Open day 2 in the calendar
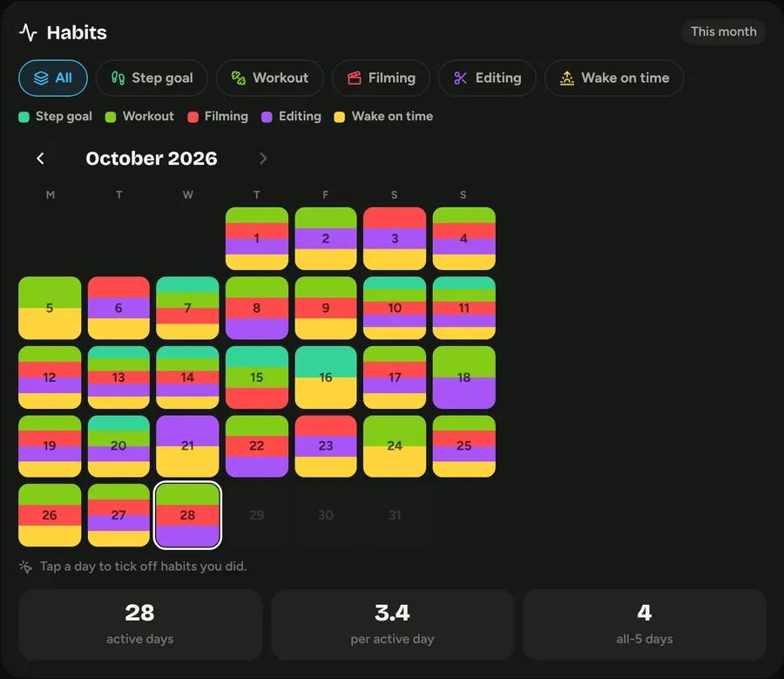This screenshot has height=679, width=784. point(326,239)
